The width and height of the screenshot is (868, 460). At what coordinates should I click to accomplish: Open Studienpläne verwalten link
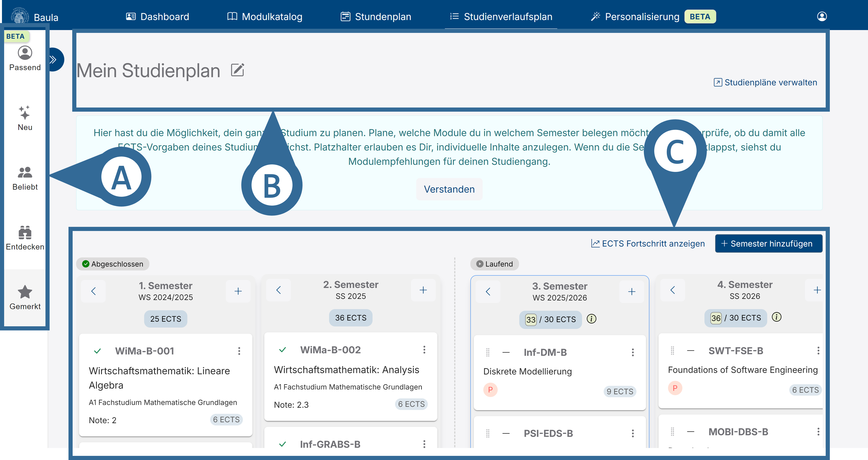pos(765,82)
